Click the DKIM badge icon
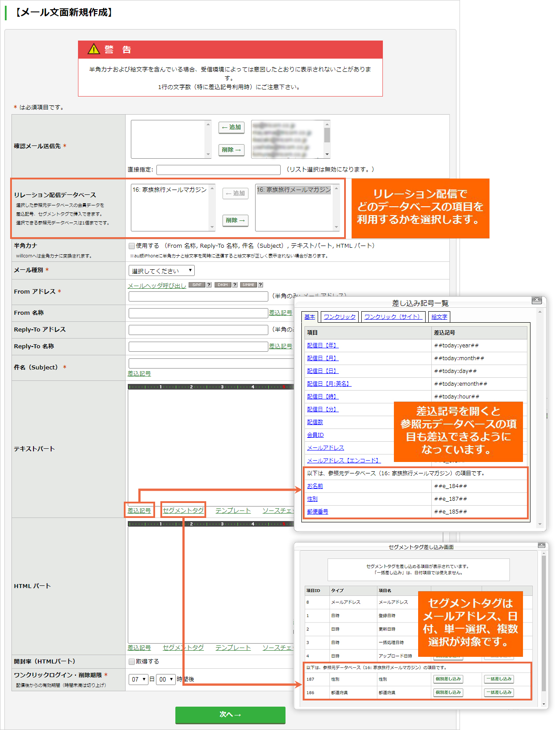Screen dimensions: 560x730 (223, 285)
